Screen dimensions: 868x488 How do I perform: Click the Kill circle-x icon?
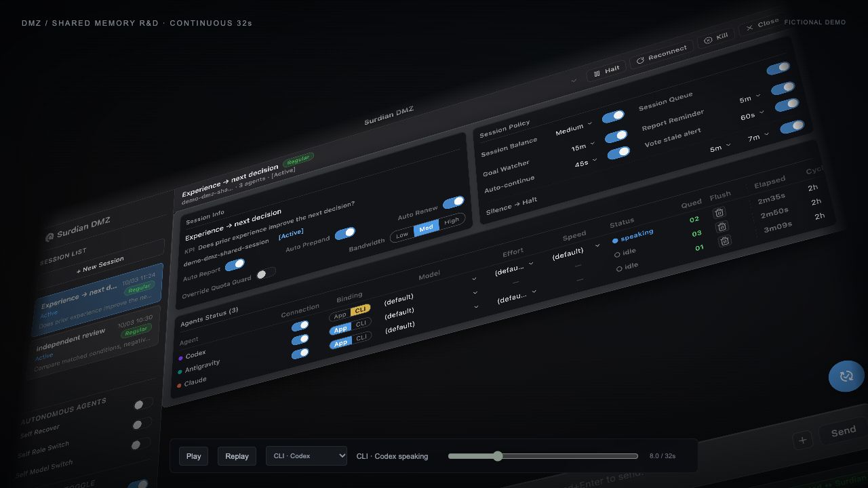(x=708, y=41)
